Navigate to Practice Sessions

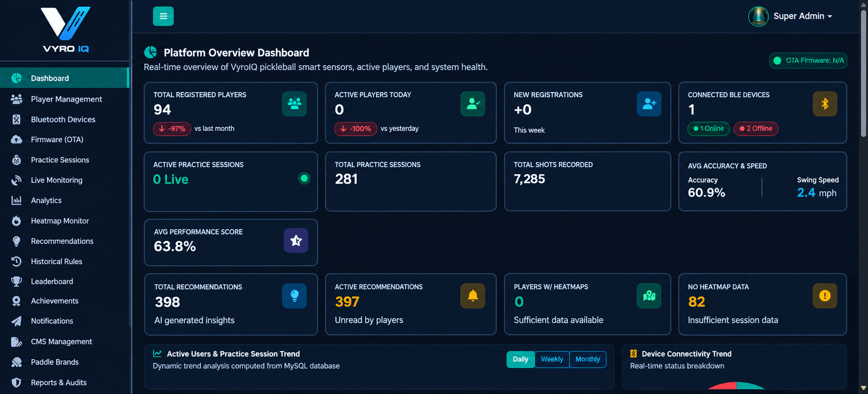point(64,160)
